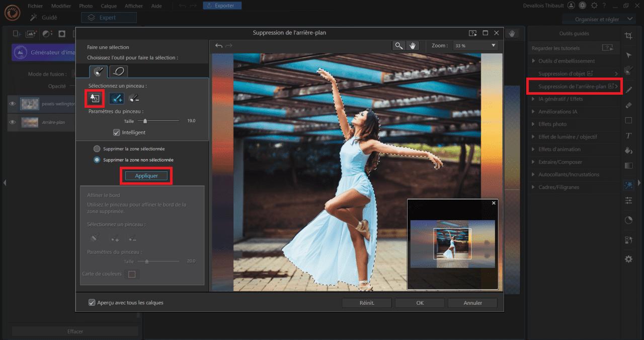Image resolution: width=644 pixels, height=340 pixels.
Task: Select the text tool in right toolbar
Action: pyautogui.click(x=628, y=135)
